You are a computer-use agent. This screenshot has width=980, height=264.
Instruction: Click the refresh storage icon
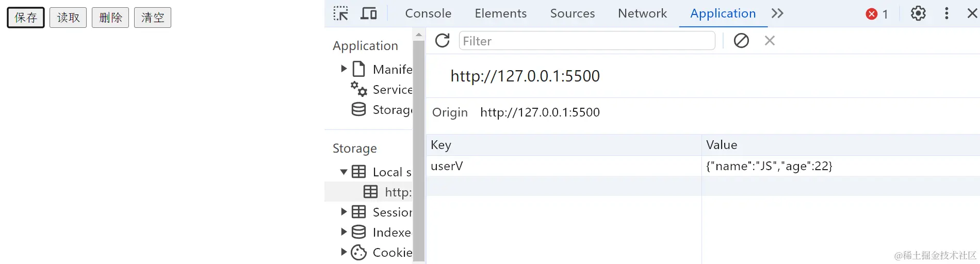coord(443,40)
